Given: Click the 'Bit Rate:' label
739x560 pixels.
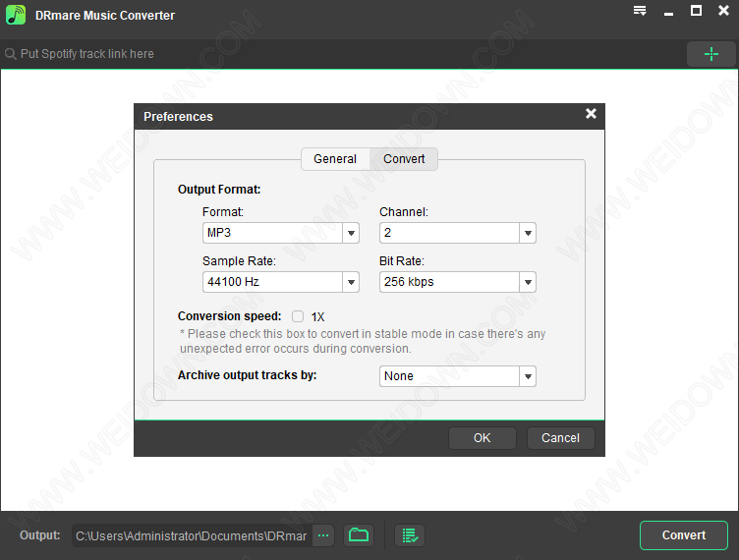Looking at the screenshot, I should 402,261.
